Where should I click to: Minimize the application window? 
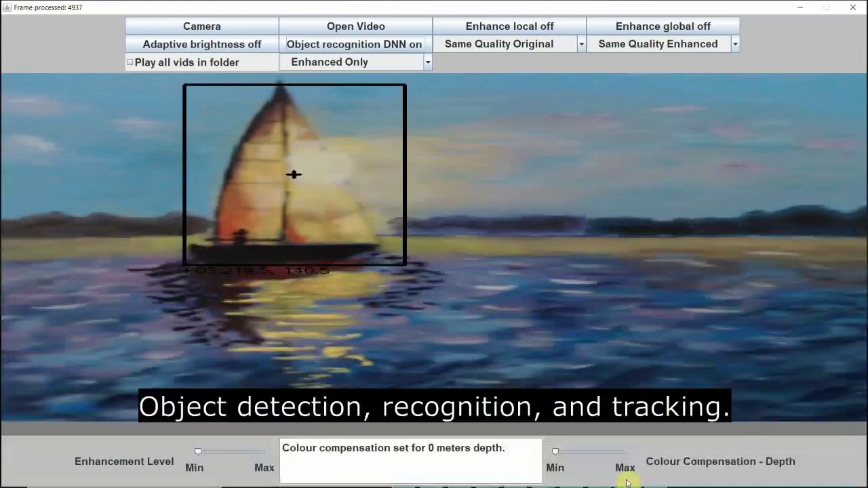[x=800, y=7]
